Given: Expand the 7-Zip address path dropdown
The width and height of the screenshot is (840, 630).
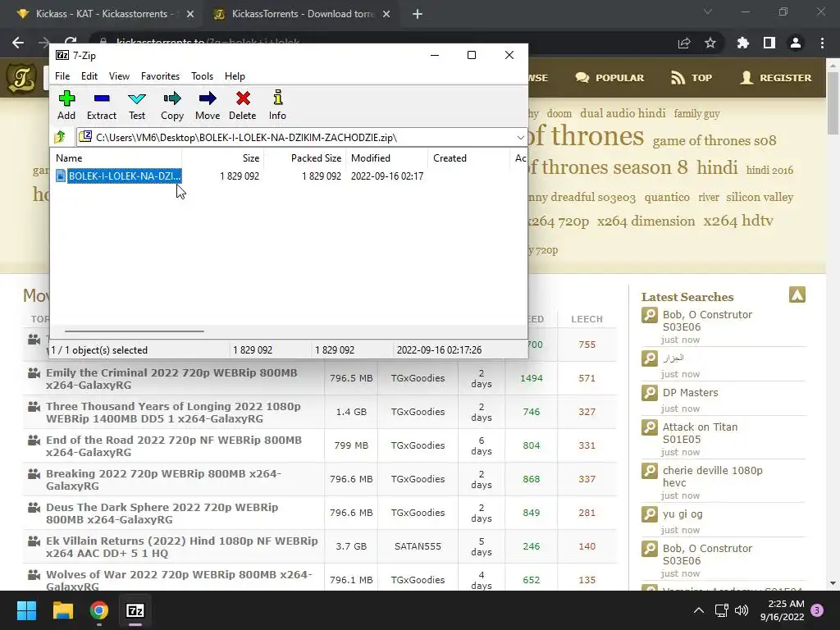Looking at the screenshot, I should pyautogui.click(x=520, y=138).
